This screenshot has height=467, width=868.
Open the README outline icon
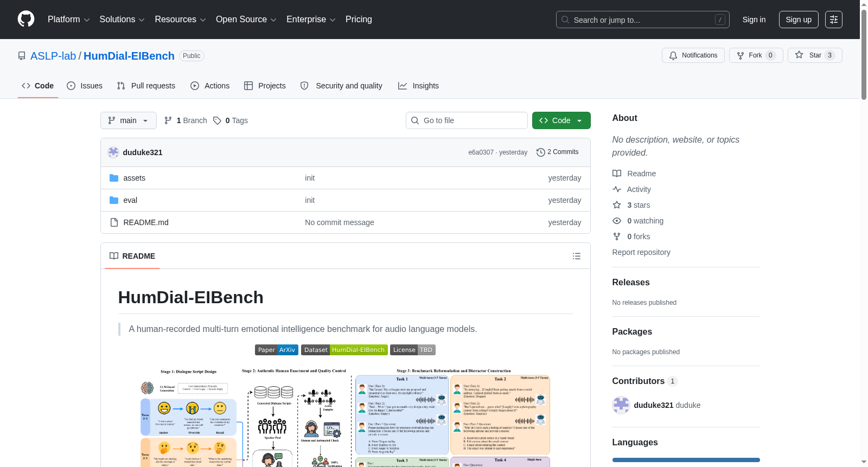pos(577,256)
